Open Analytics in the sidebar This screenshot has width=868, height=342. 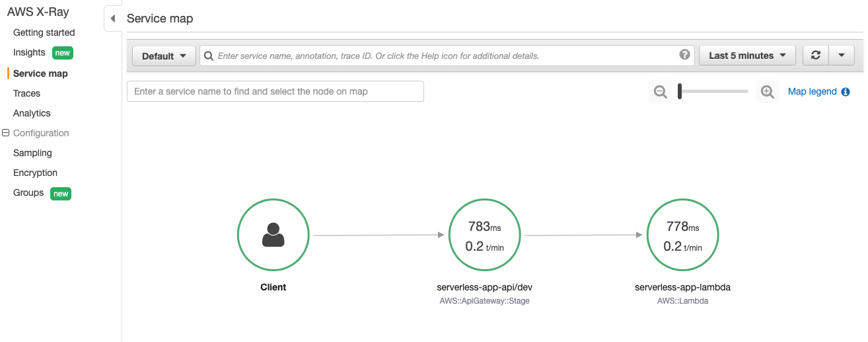(x=32, y=113)
